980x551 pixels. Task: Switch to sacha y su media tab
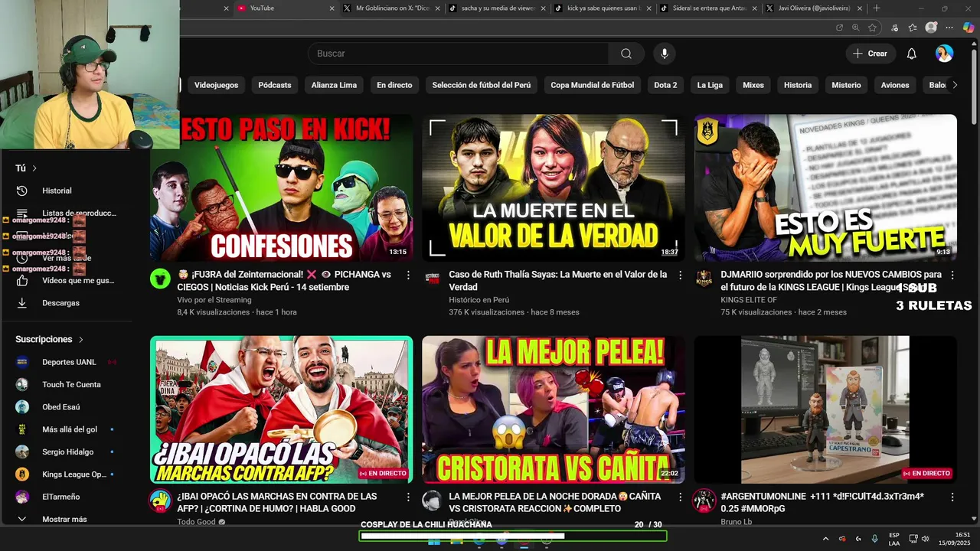tap(496, 8)
